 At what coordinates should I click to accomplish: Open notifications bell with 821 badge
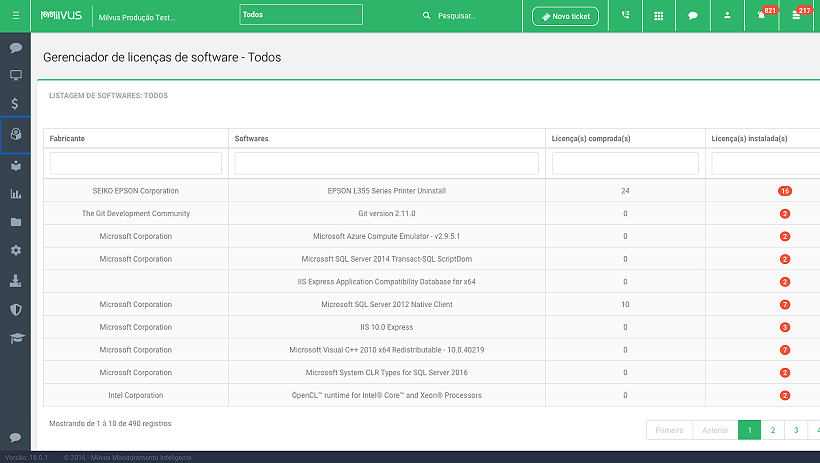click(x=761, y=15)
